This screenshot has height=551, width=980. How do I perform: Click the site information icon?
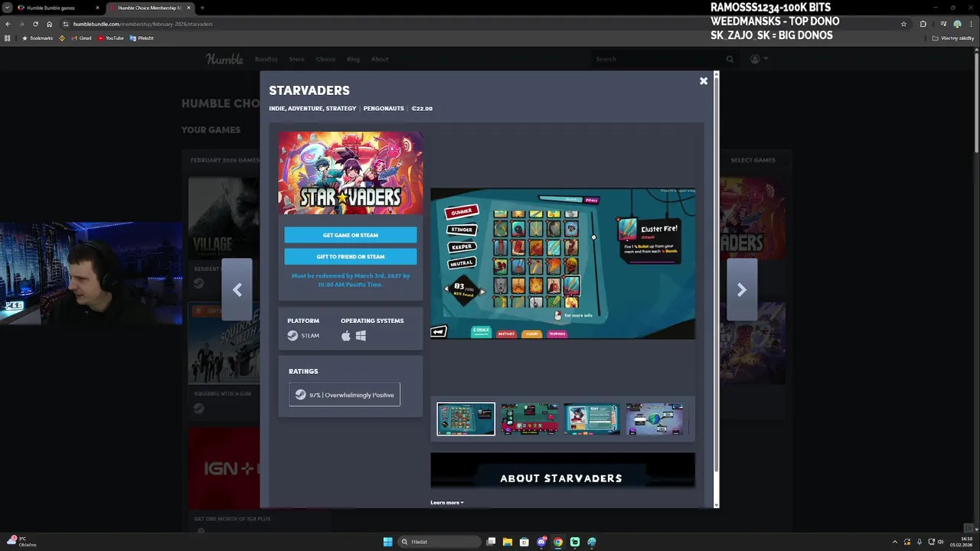pyautogui.click(x=66, y=24)
